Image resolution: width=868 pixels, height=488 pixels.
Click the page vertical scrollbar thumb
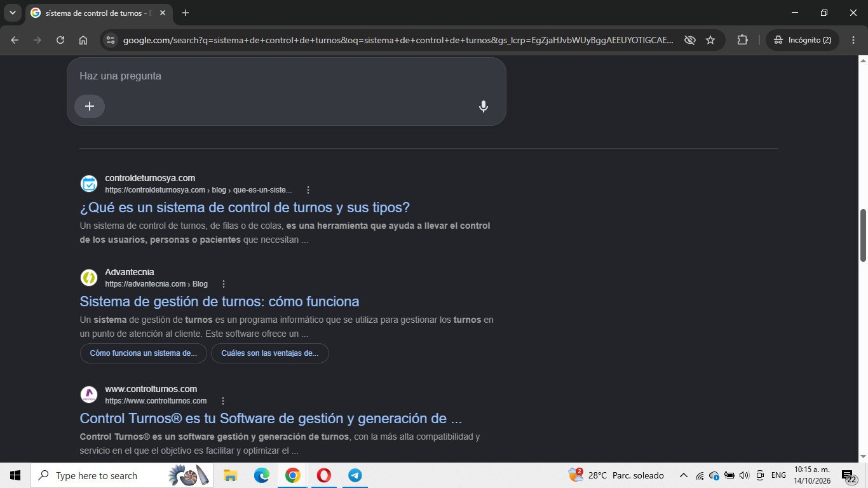863,234
